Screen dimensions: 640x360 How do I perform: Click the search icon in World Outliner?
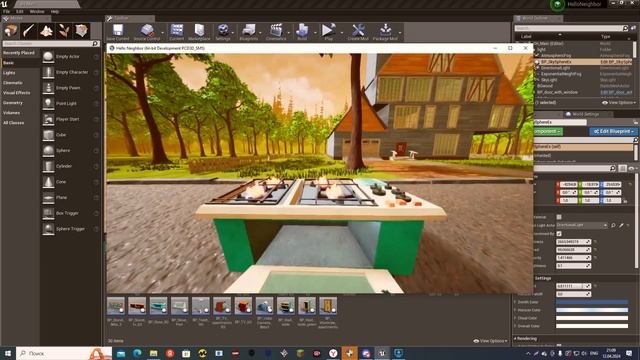coord(625,28)
